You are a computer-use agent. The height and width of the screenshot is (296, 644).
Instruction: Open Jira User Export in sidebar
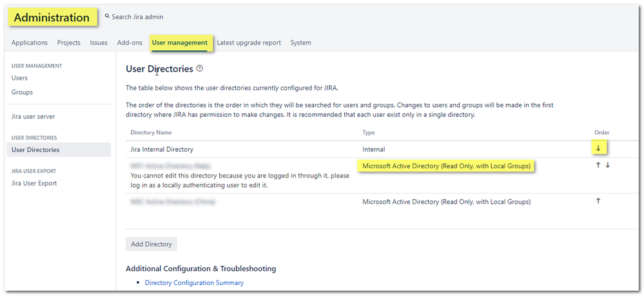pos(34,183)
